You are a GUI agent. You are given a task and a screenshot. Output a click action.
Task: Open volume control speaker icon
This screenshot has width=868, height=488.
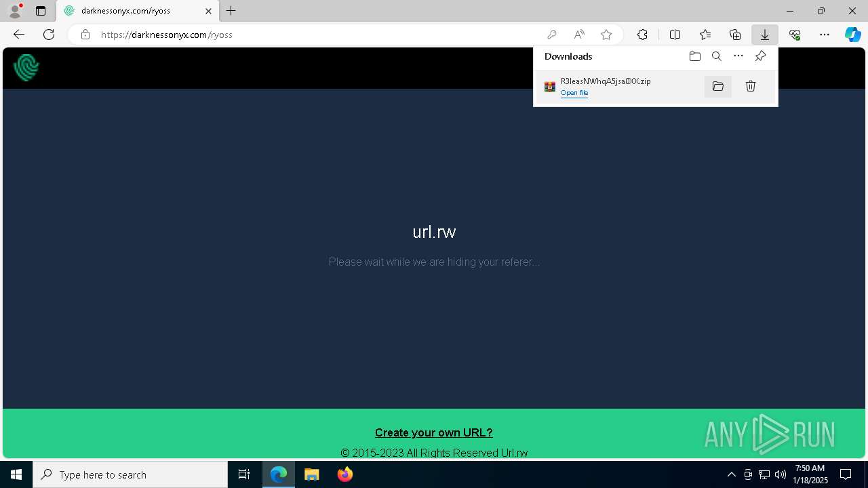coord(781,474)
